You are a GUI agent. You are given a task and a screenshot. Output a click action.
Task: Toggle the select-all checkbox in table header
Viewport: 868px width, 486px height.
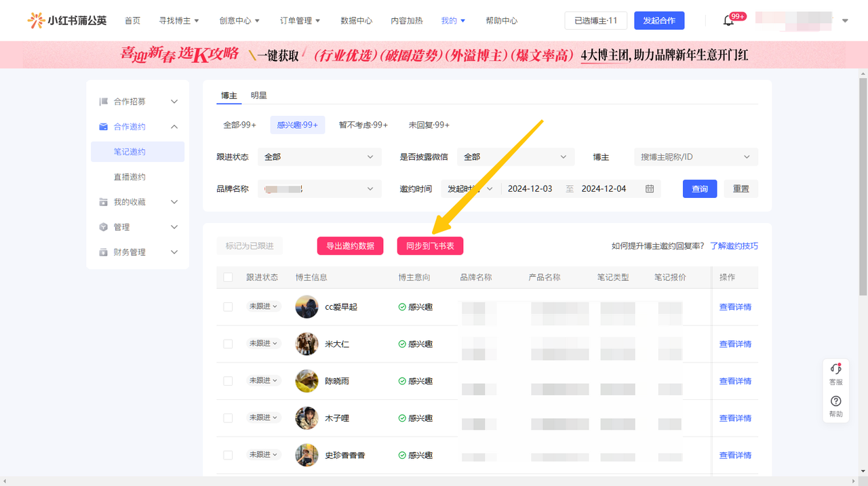pos(228,277)
